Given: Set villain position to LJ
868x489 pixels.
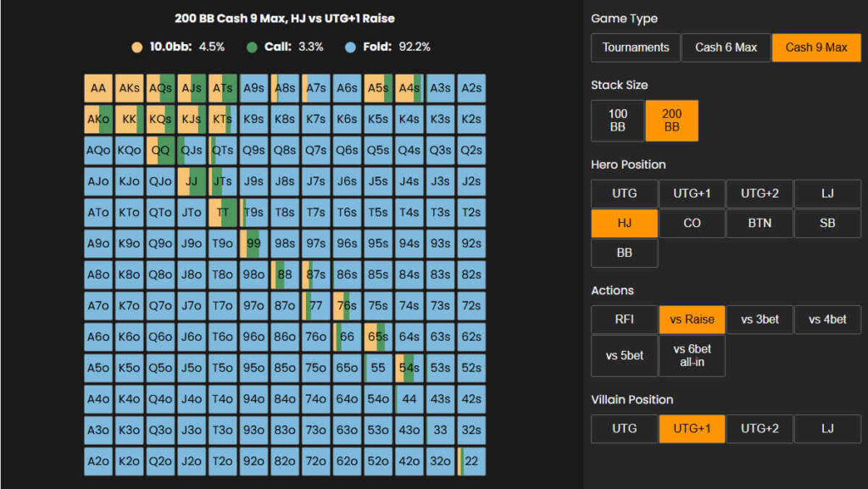Looking at the screenshot, I should tap(827, 429).
